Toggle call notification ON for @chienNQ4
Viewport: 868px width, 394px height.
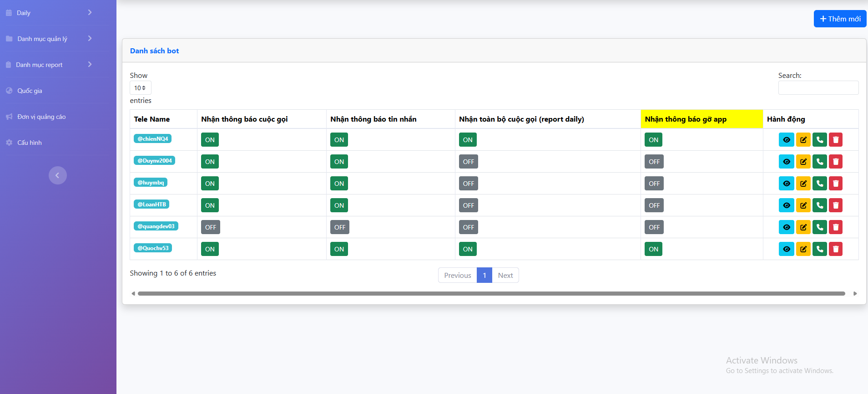[x=210, y=140]
